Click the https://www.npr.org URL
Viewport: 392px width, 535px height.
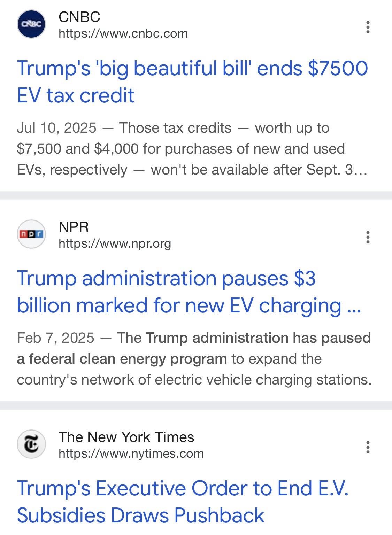coord(115,244)
